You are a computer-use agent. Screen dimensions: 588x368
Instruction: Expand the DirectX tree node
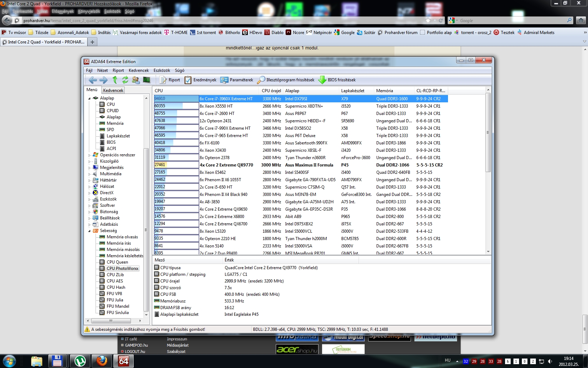tap(89, 193)
